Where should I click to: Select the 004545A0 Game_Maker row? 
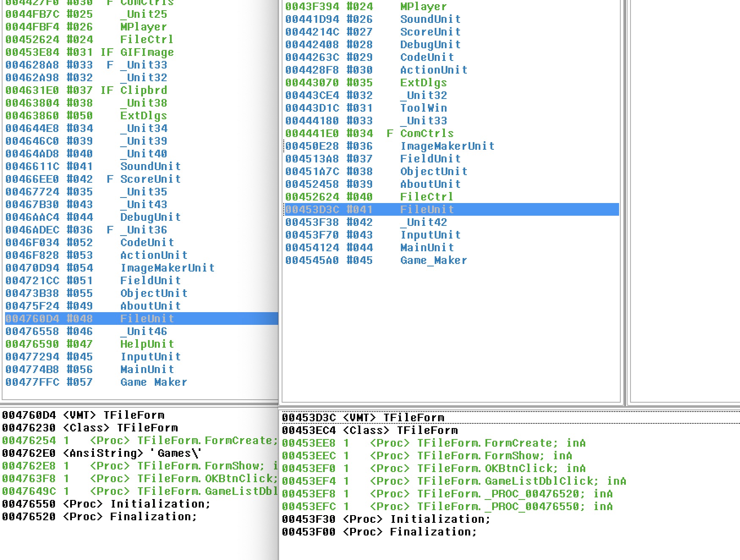[x=452, y=260]
